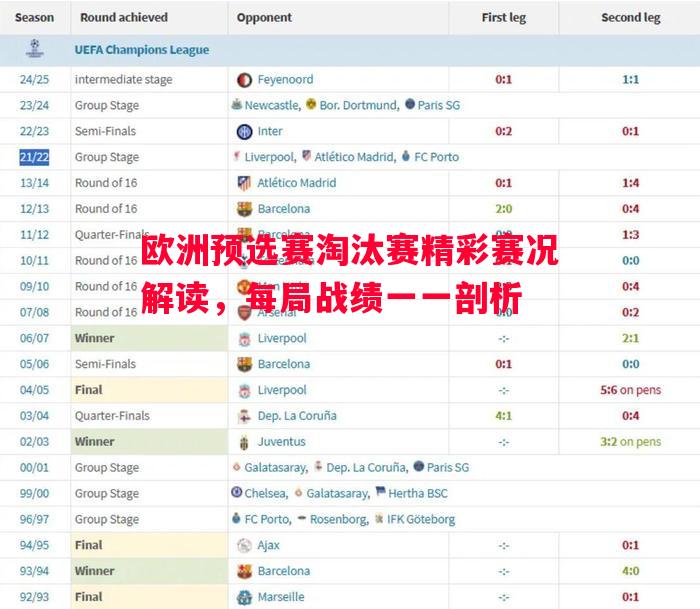Click 'Group Stage' in the 96/97 row

(x=107, y=520)
